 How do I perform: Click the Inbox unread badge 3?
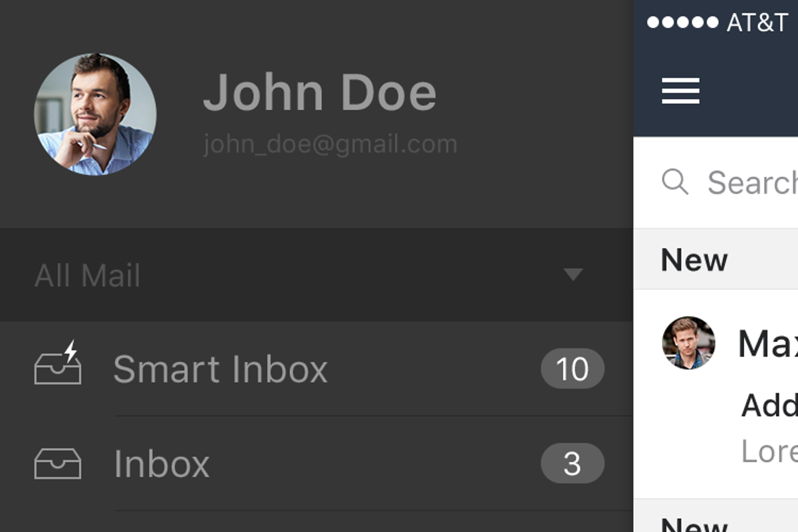(573, 464)
